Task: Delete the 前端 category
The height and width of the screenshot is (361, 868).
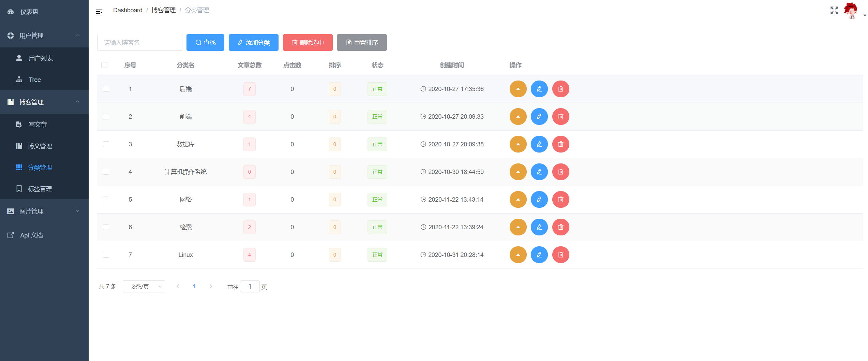Action: click(x=560, y=117)
